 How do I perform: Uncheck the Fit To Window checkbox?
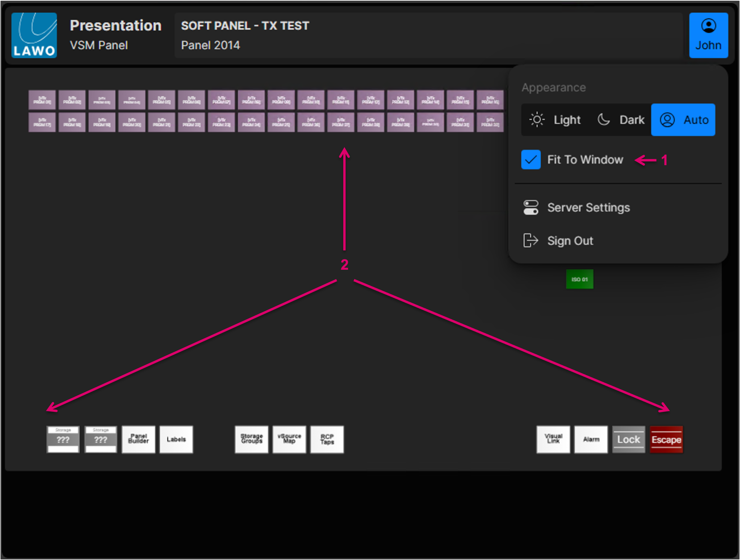[531, 160]
